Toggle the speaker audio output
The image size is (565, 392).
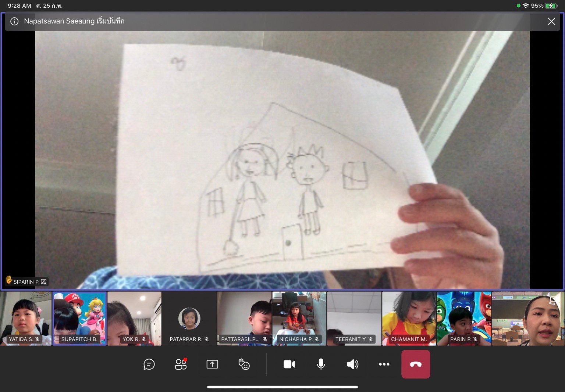click(x=352, y=364)
